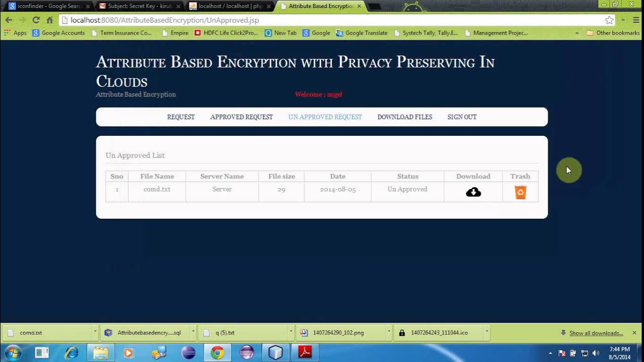Go back with the browser back arrow
The image size is (644, 362).
9,20
